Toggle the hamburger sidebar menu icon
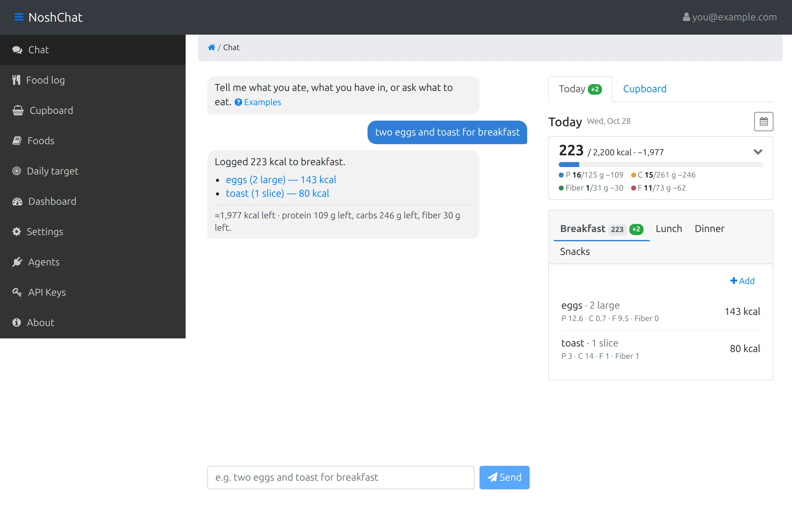 [x=19, y=17]
